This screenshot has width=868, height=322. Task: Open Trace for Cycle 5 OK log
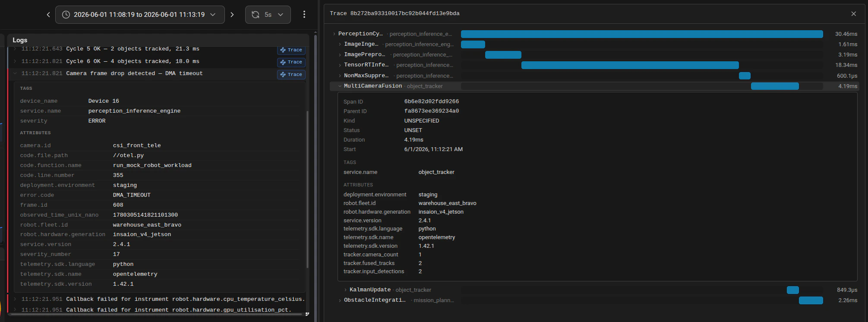(x=291, y=50)
